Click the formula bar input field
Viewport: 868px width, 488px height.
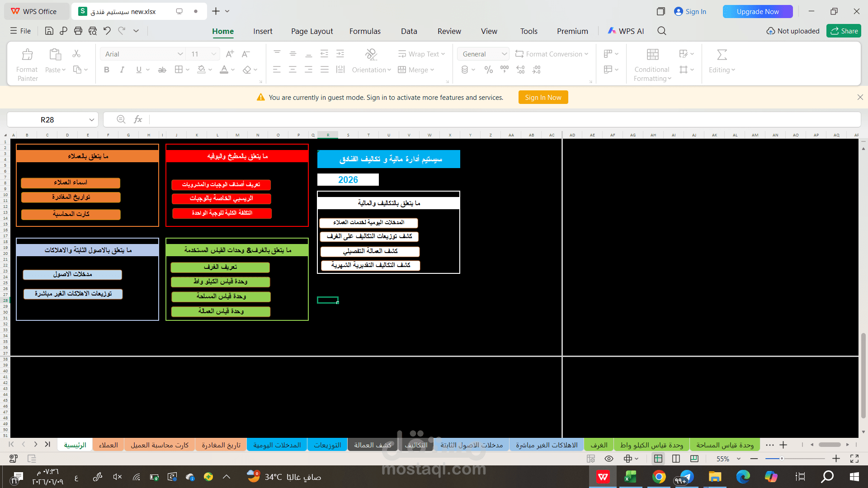click(504, 119)
